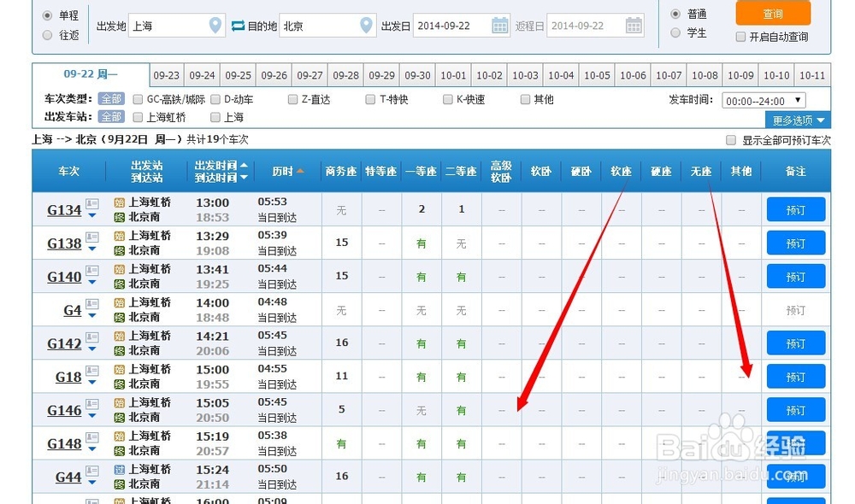Sort by duration using the orange arrow
The image size is (855, 504).
(x=300, y=171)
